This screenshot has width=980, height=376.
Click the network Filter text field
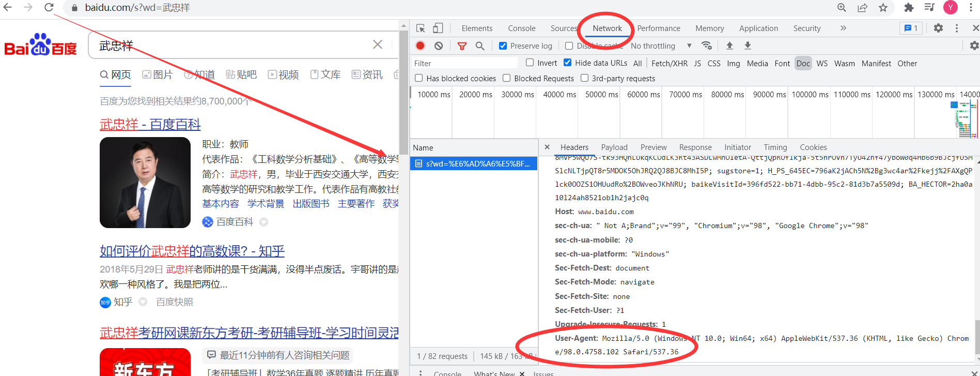(x=465, y=63)
